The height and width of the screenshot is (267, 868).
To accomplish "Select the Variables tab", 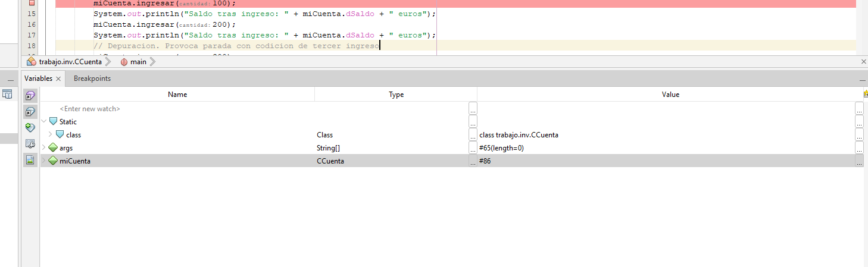I will pyautogui.click(x=38, y=78).
